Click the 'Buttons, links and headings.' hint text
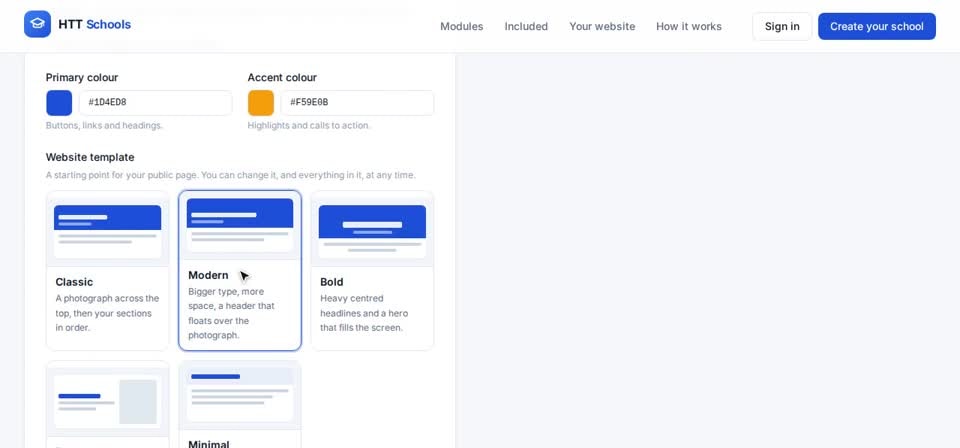 coord(104,125)
